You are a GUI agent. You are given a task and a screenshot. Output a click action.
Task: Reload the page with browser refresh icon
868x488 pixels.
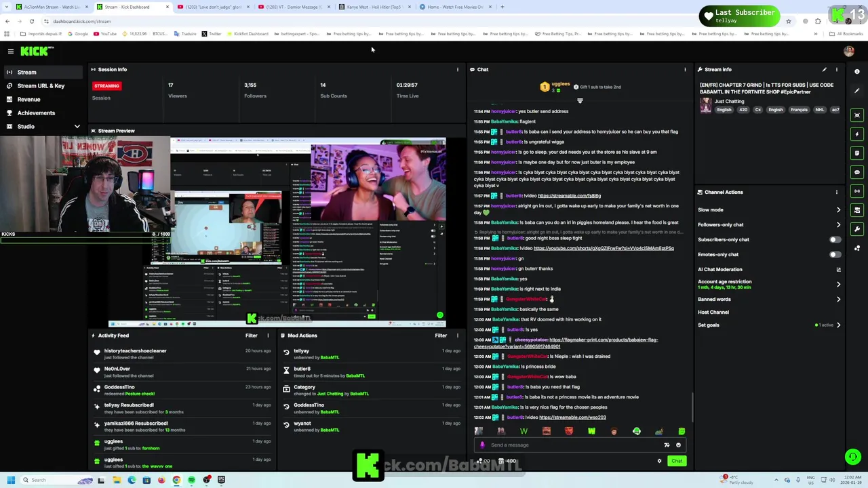pyautogui.click(x=31, y=21)
